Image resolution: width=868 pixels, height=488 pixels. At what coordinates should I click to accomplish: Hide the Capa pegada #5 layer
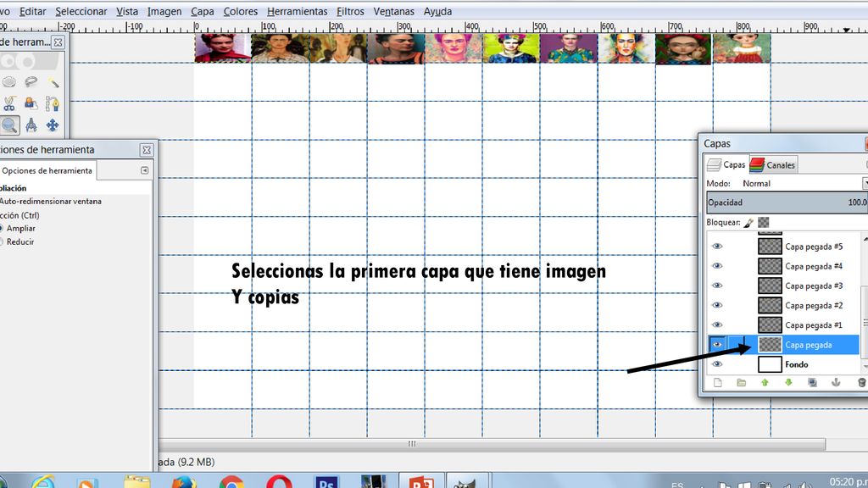click(x=717, y=247)
